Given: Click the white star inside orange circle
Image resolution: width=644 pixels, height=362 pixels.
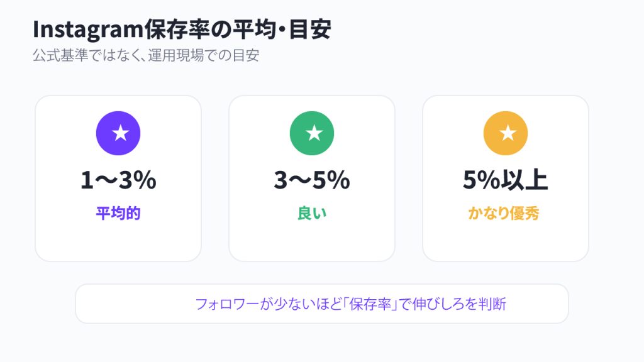Looking at the screenshot, I should coord(508,133).
